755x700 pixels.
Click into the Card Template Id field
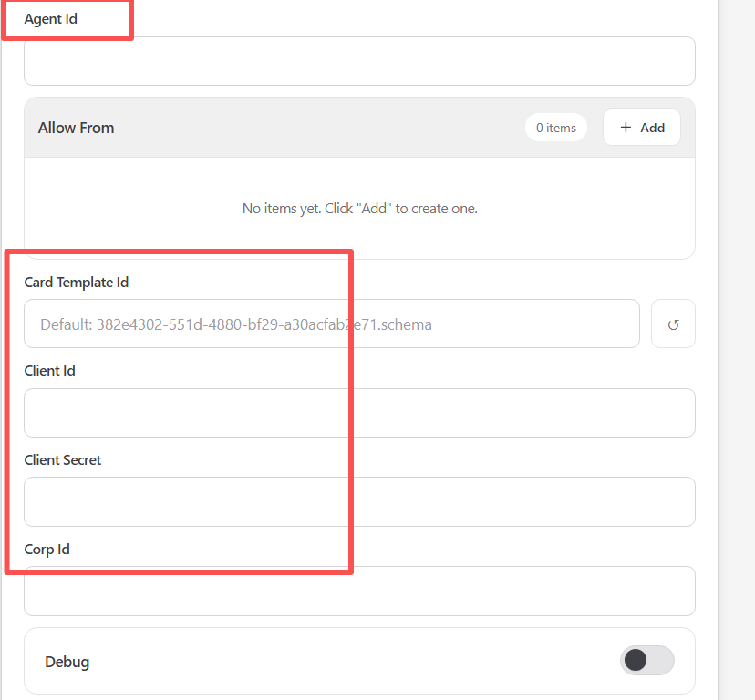[x=331, y=324]
